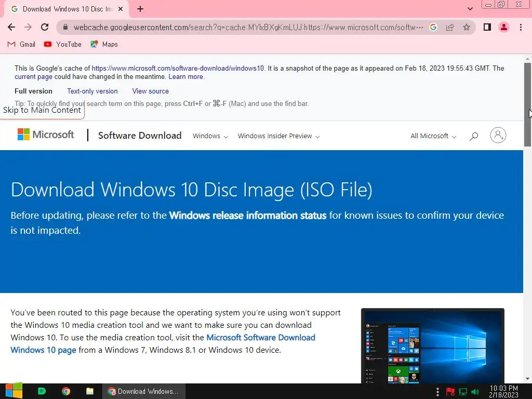Select the Download Windows 10 browser tab
The width and height of the screenshot is (532, 399).
[66, 9]
